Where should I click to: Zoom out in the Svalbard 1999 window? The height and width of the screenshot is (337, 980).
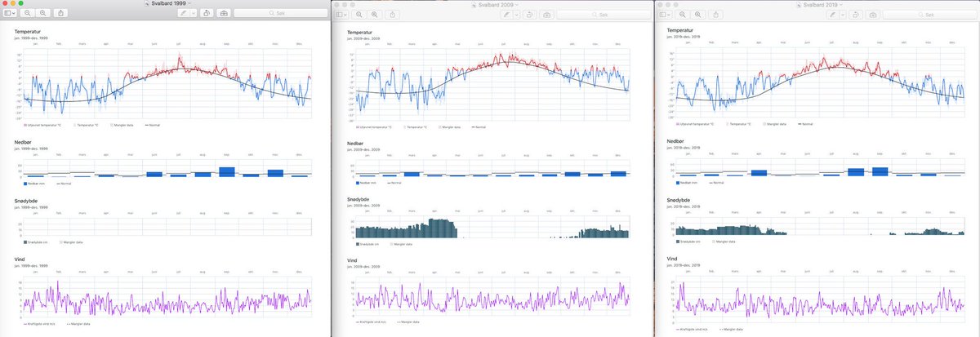click(27, 13)
